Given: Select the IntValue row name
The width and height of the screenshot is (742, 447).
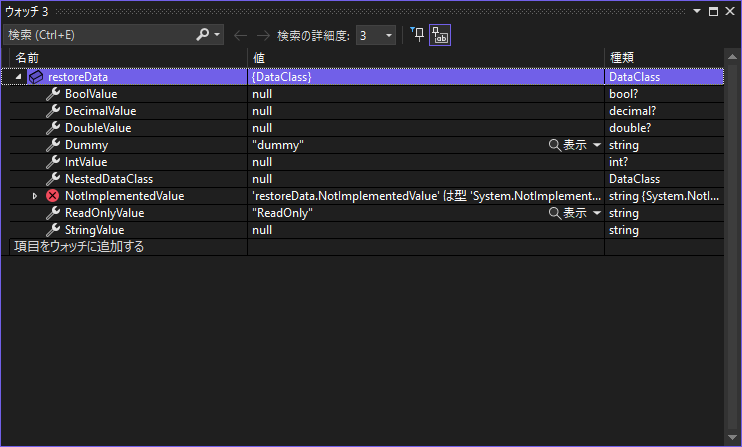Looking at the screenshot, I should pyautogui.click(x=86, y=162).
